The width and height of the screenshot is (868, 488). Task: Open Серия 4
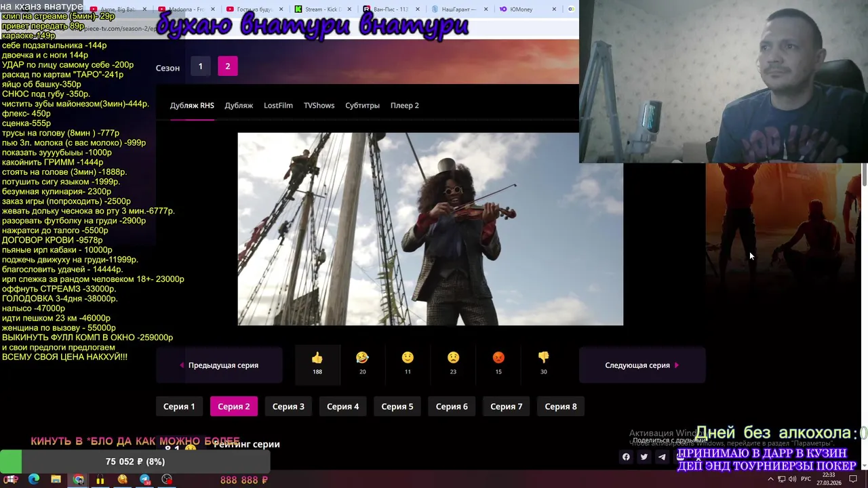(x=342, y=407)
